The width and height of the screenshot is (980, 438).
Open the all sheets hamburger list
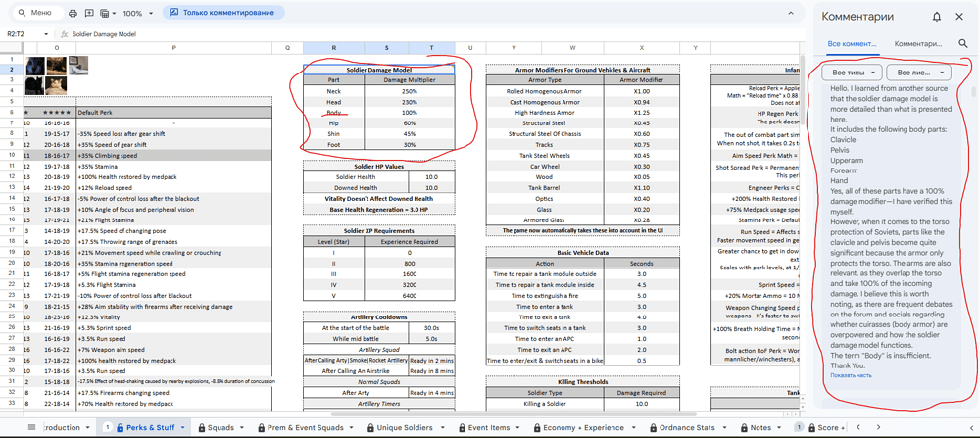[x=32, y=427]
